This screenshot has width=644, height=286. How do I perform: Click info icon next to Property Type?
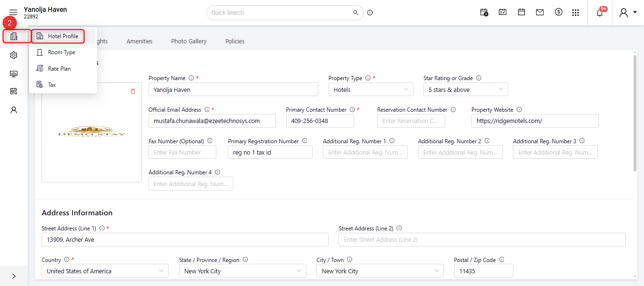(x=368, y=78)
